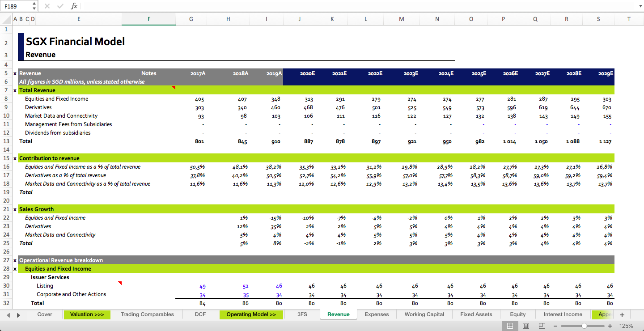Click the confirm entry checkmark icon
This screenshot has height=331, width=644.
click(x=60, y=6)
